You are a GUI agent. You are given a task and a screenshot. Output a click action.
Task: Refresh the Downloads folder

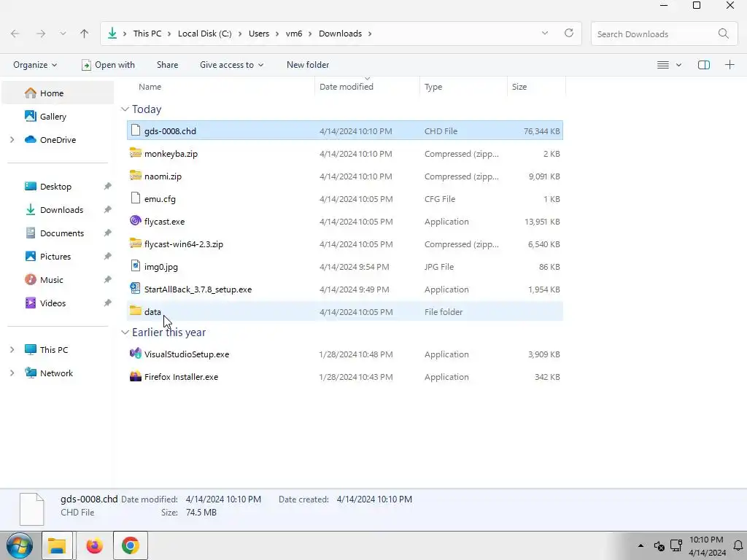tap(569, 34)
